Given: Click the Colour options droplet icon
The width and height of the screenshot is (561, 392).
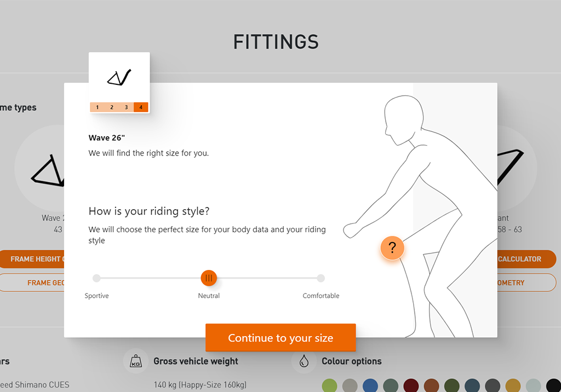Looking at the screenshot, I should 304,361.
